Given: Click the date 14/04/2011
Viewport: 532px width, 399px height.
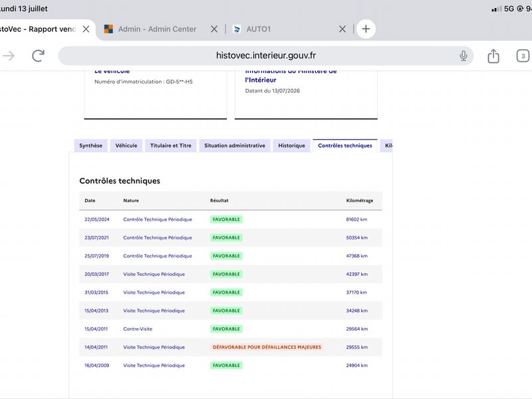Looking at the screenshot, I should coord(96,347).
